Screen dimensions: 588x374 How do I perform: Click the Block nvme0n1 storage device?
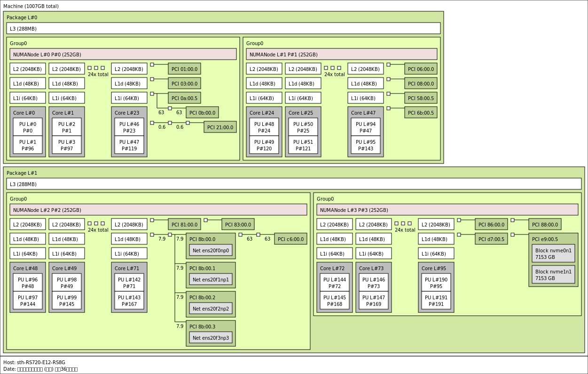click(x=553, y=254)
